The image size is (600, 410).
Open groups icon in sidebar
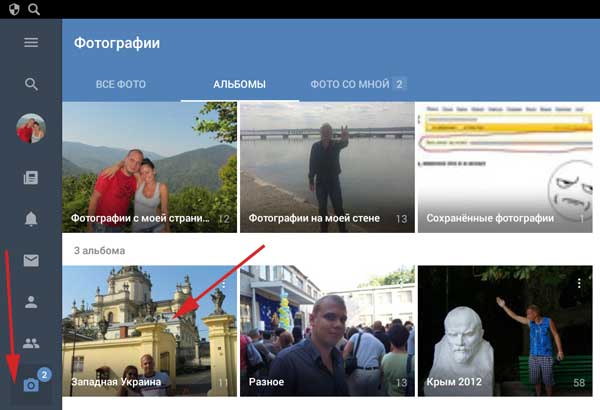coord(31,343)
